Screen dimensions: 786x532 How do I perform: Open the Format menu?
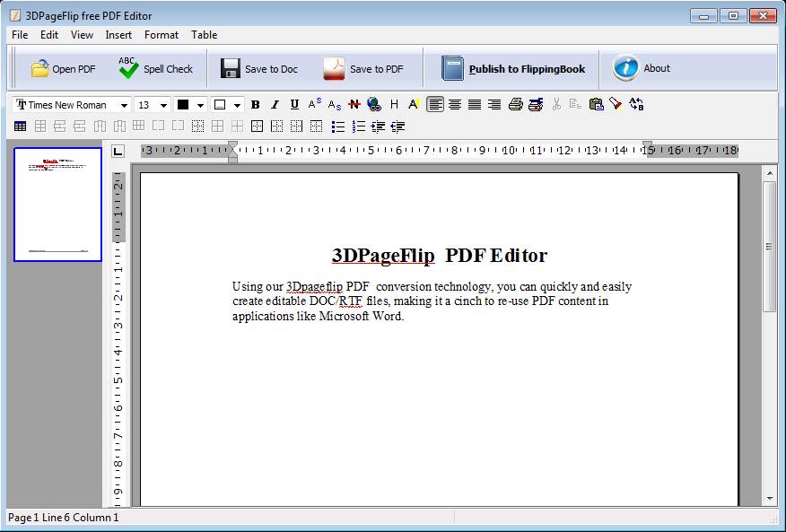161,35
